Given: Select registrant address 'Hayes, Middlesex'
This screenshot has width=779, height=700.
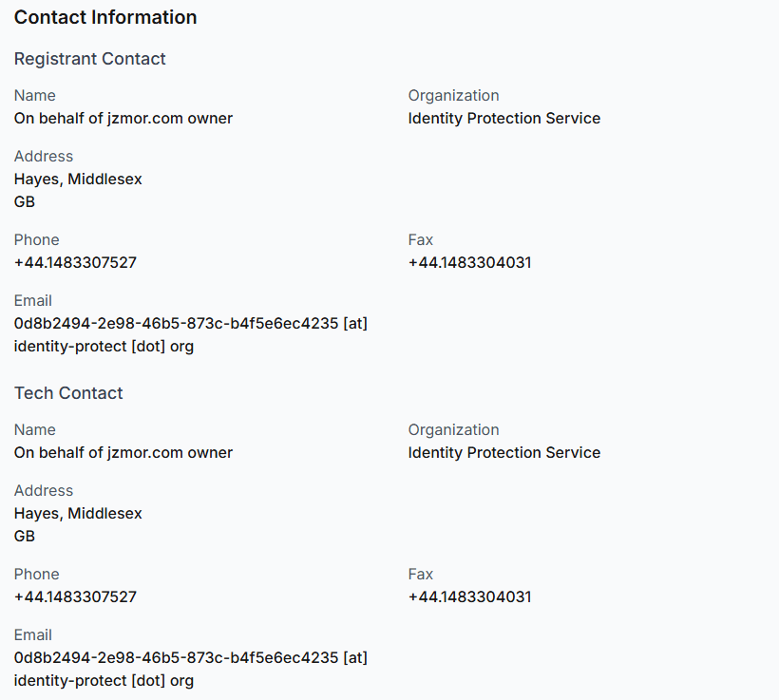Looking at the screenshot, I should pyautogui.click(x=78, y=179).
